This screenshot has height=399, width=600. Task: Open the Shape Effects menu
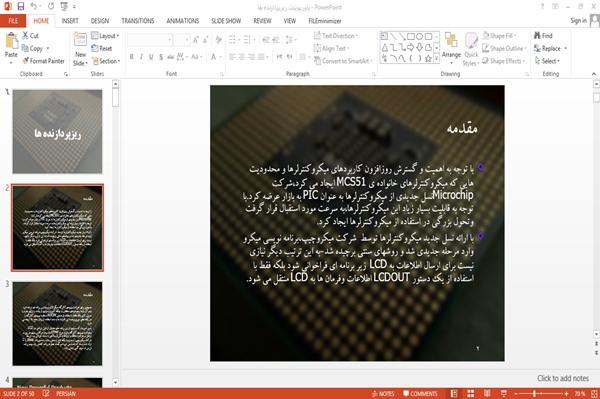point(502,61)
